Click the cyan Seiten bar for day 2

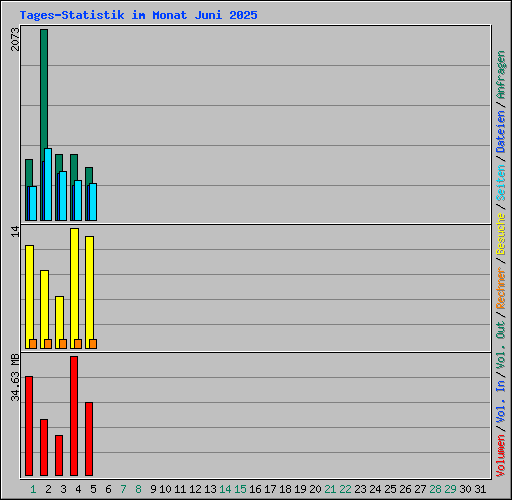[48, 184]
